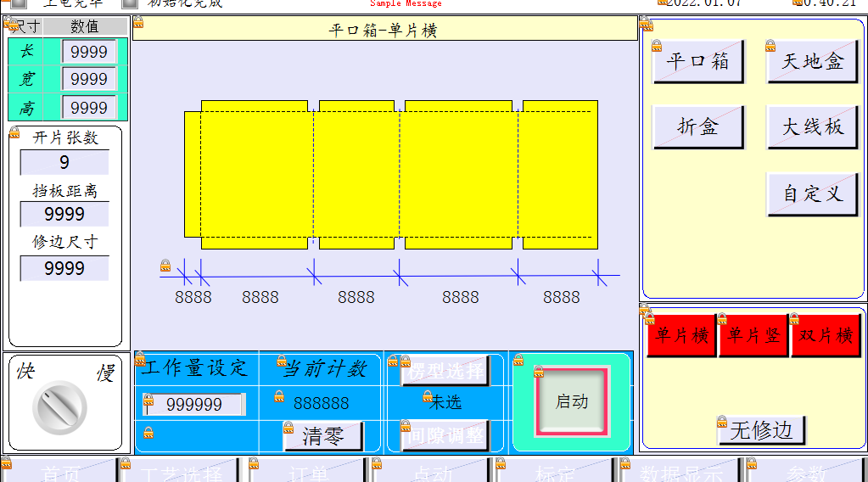The height and width of the screenshot is (482, 868).
Task: Click the 平口箱-单片横 title banner
Action: [384, 29]
